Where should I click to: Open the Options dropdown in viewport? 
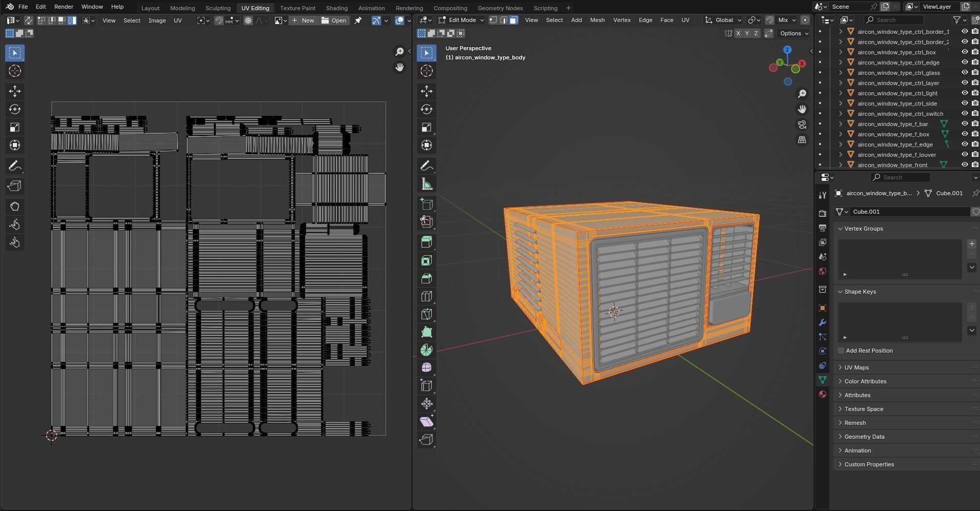click(794, 33)
